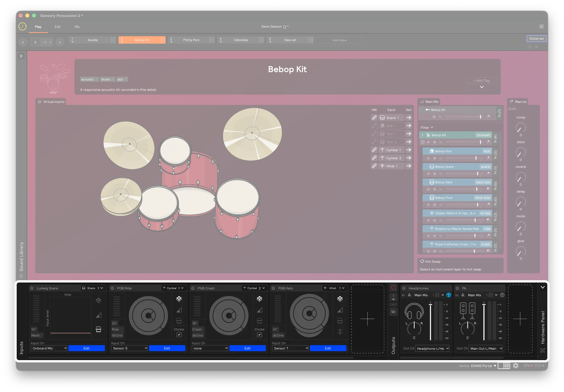
Task: Open the Onboard Mic input channel dropdown
Action: (49, 348)
